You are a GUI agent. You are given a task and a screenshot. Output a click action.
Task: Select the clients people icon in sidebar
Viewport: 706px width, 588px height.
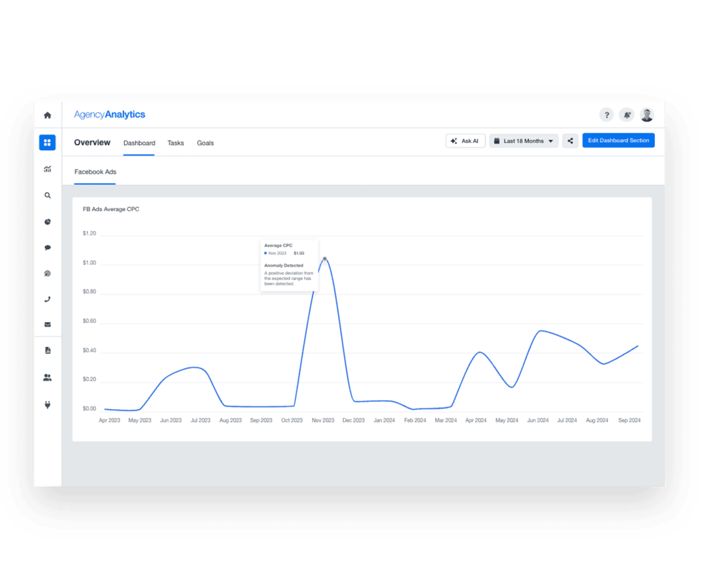[47, 377]
